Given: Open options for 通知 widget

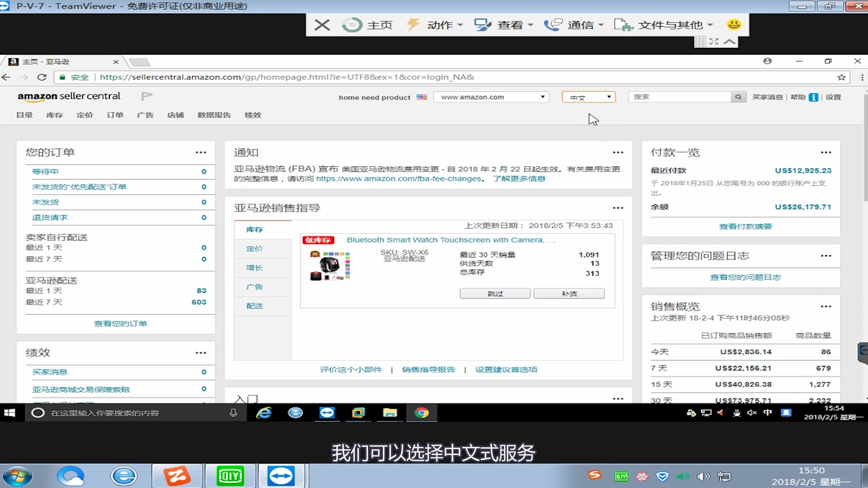Looking at the screenshot, I should (618, 153).
